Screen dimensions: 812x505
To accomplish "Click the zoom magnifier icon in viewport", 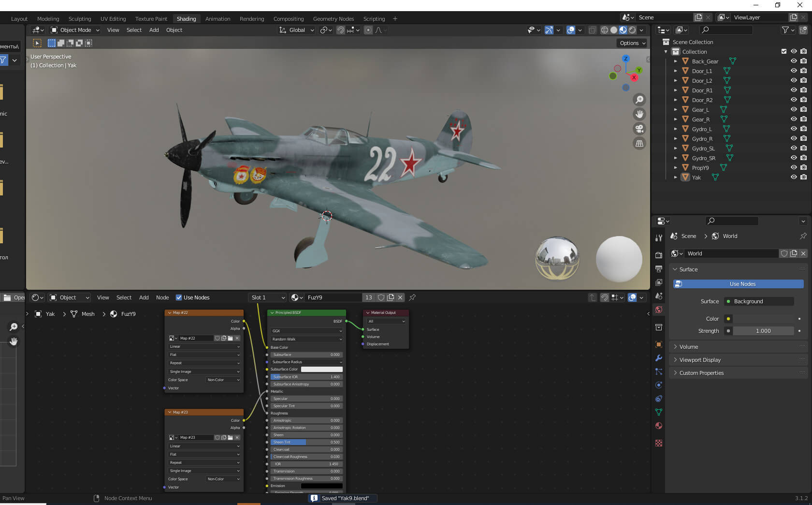I will (x=639, y=100).
